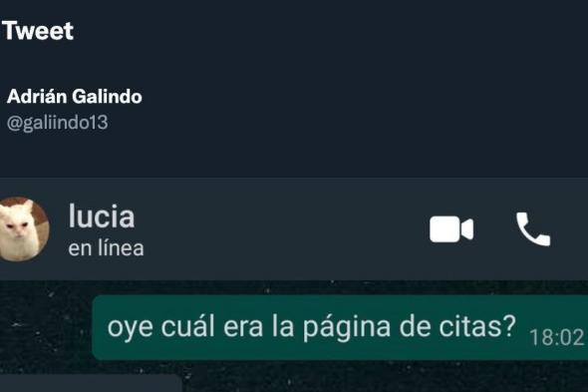
Task: Open the @galiindo13 handle link
Action: pos(58,123)
